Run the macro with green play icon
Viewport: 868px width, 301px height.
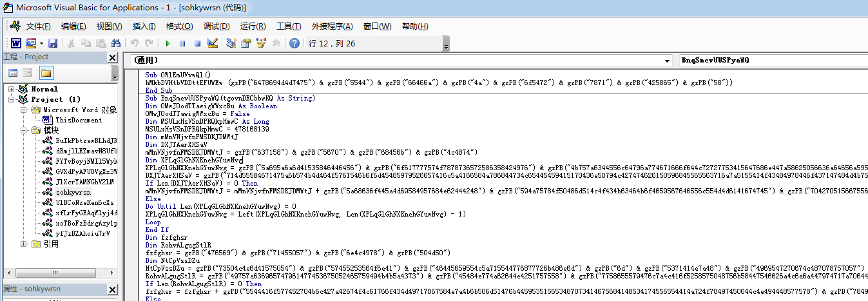[x=168, y=43]
